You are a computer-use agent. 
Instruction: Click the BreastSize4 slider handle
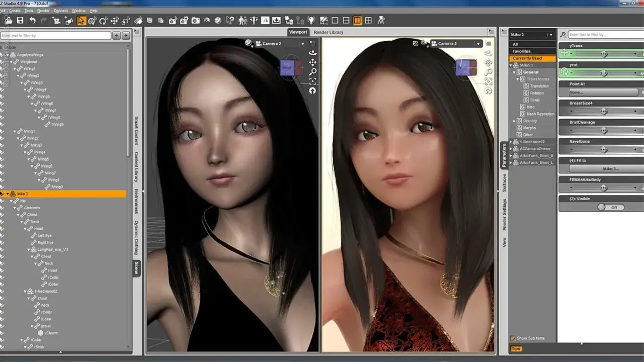tap(604, 111)
